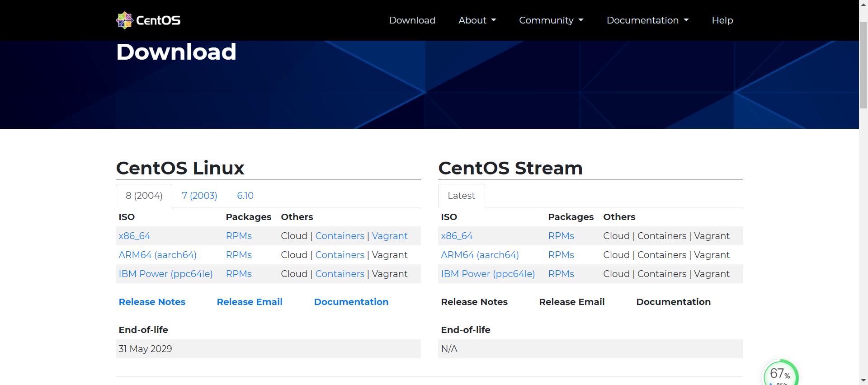Click the CentOS Stream heading
868x385 pixels.
pyautogui.click(x=510, y=168)
